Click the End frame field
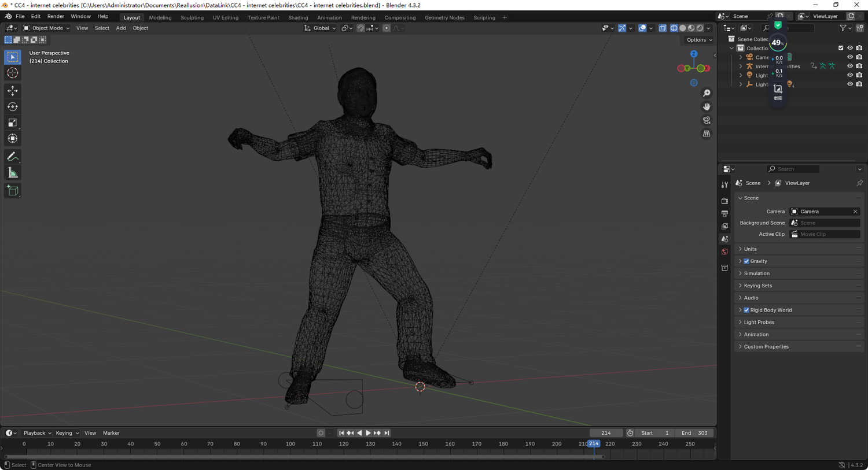This screenshot has height=470, width=868. tap(694, 433)
